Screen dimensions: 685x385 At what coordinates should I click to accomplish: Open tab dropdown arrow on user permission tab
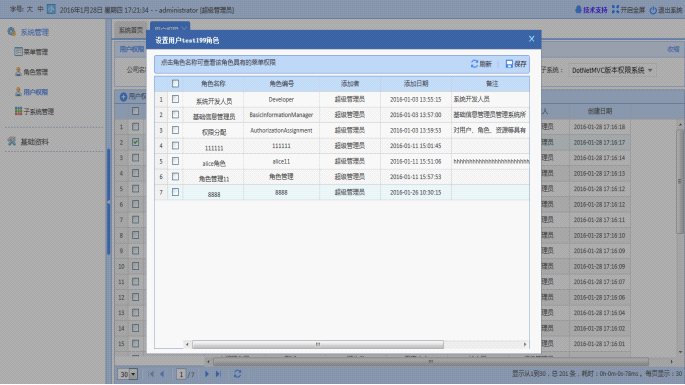[184, 28]
